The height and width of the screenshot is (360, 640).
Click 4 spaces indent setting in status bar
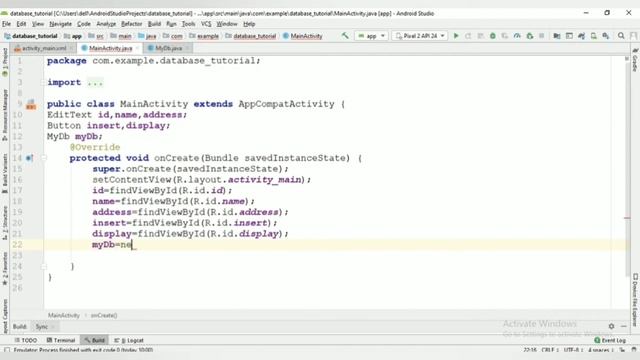tap(601, 350)
